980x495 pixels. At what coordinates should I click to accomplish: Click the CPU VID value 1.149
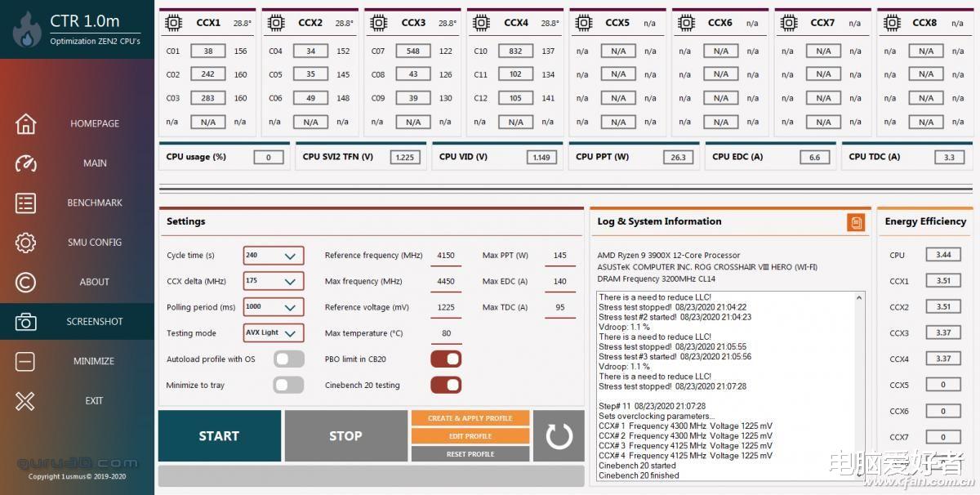point(541,158)
